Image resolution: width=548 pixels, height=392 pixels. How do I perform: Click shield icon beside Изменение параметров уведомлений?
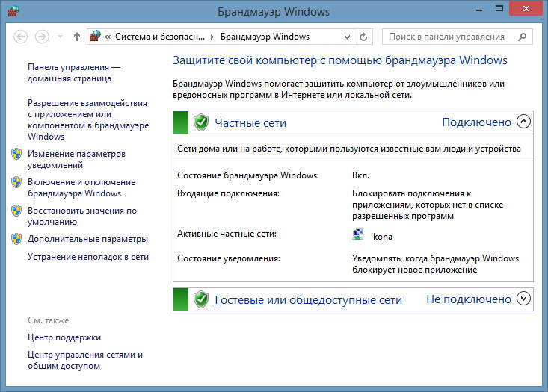(16, 154)
